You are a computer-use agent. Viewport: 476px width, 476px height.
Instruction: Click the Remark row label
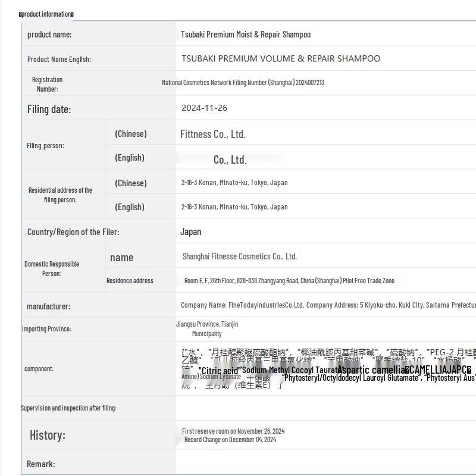[40, 464]
